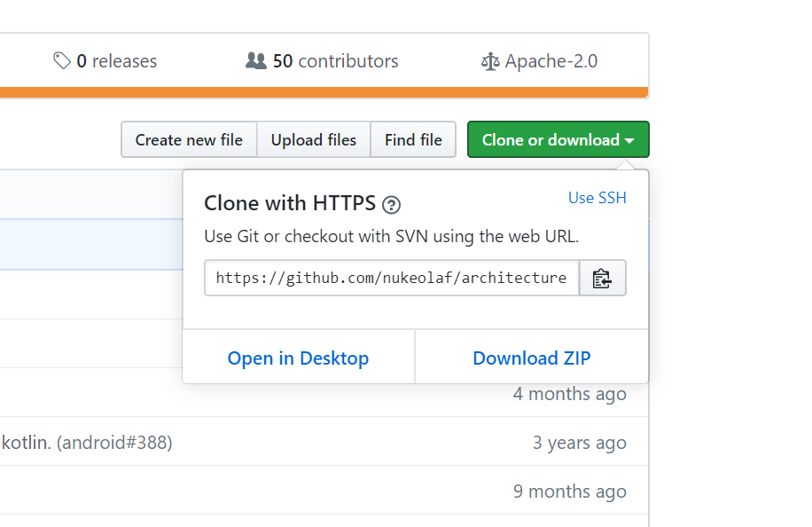Choose Download ZIP
812x527 pixels.
click(x=532, y=358)
